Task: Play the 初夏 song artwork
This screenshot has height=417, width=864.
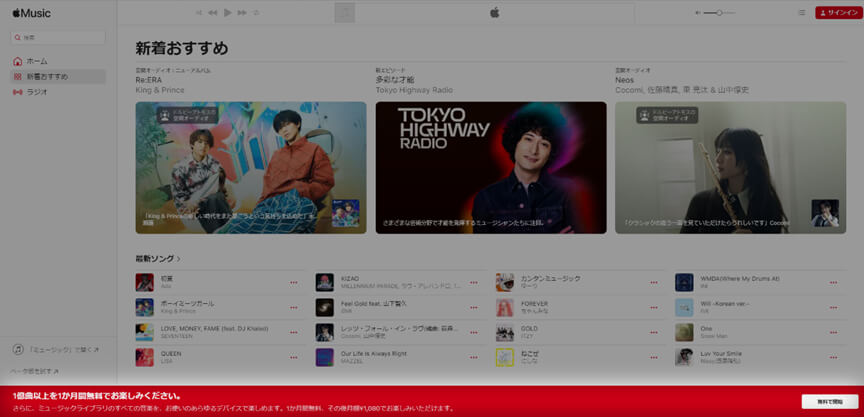Action: (144, 282)
